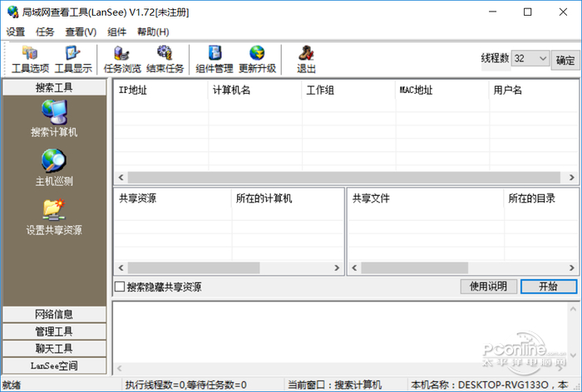
Task: Click the 使用说明 button
Action: coord(489,287)
